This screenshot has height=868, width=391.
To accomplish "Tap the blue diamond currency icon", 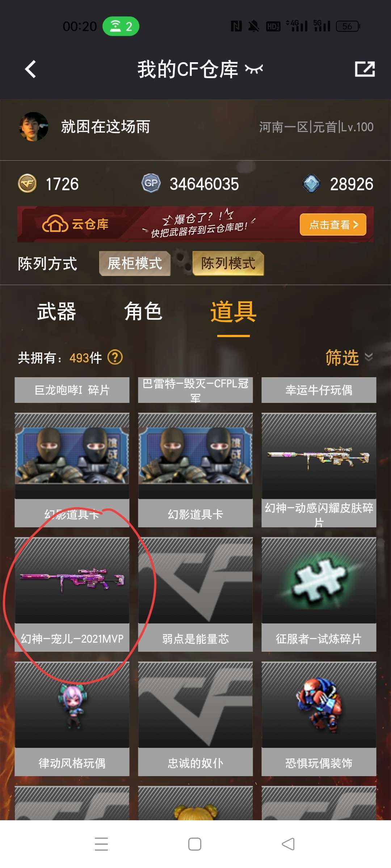I will [x=311, y=183].
